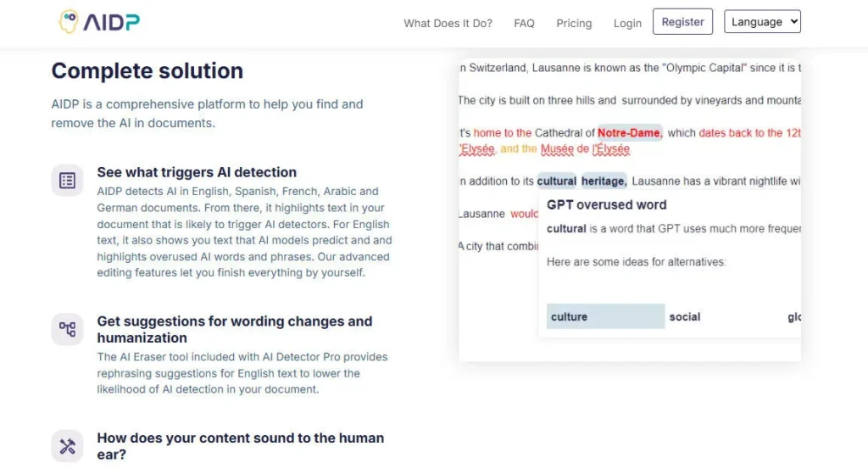This screenshot has height=469, width=868.
Task: Click the 'See what triggers AI detection' heading
Action: point(197,172)
